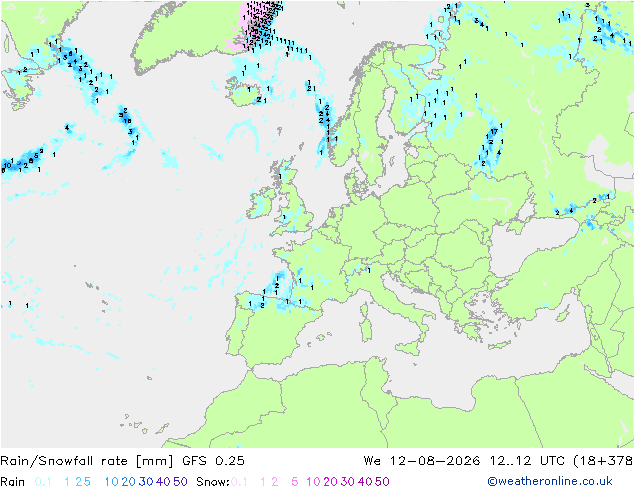Select the snow legend value 50
Screen dimensions: 634x490
[x=382, y=482]
